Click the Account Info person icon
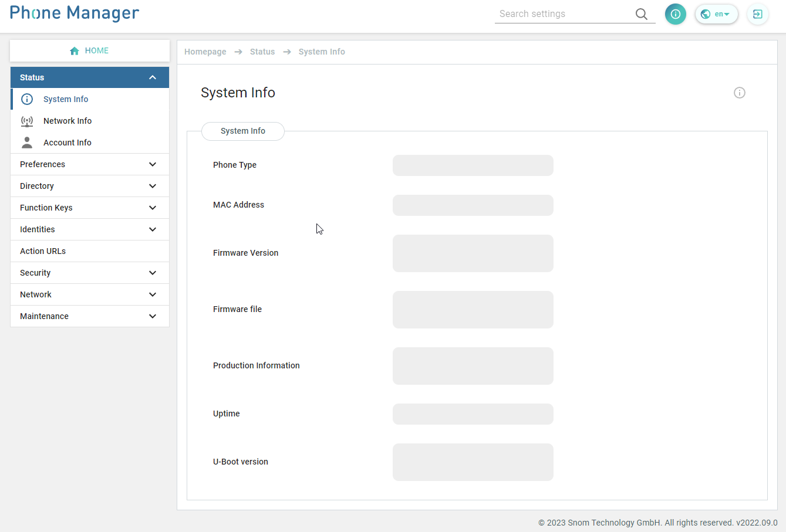 (27, 143)
